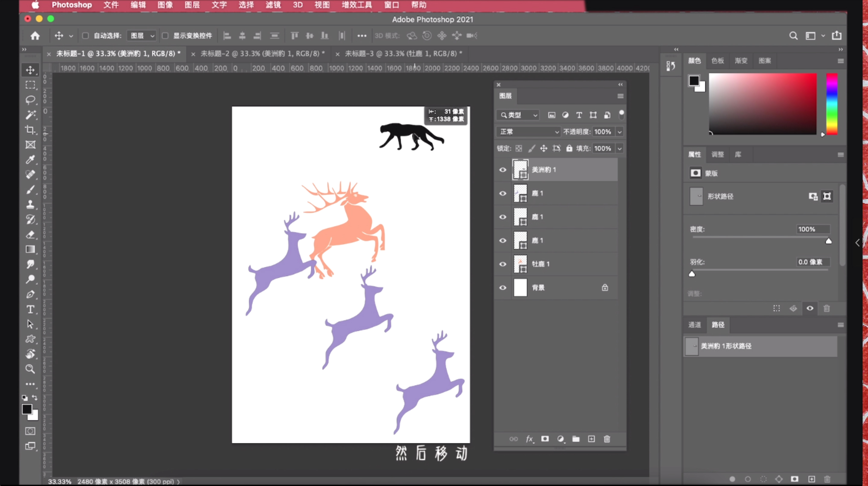
Task: Click the rainbow hue slider strip
Action: pos(832,104)
